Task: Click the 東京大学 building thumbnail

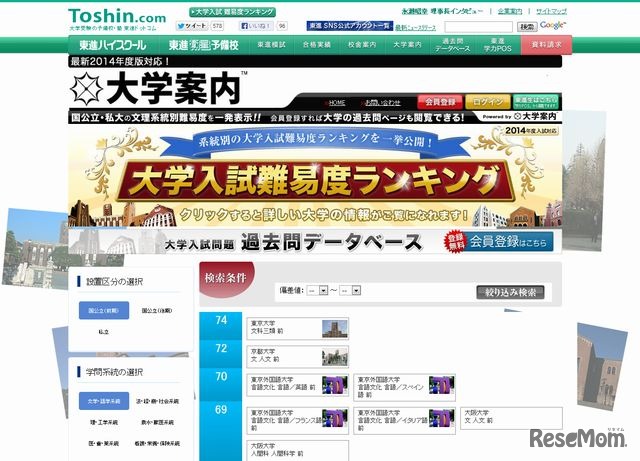Action: tap(335, 329)
